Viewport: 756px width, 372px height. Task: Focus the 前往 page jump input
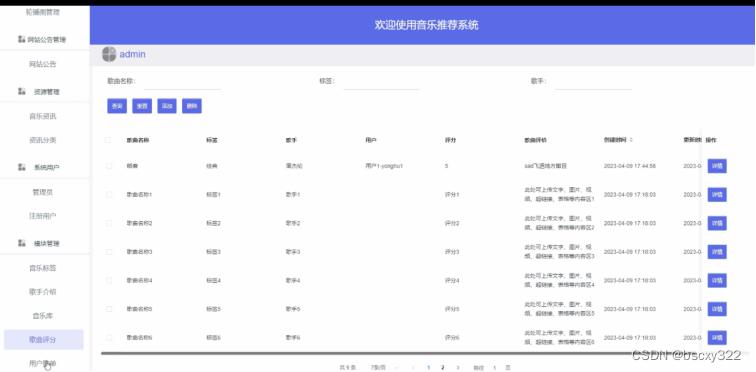pos(494,367)
